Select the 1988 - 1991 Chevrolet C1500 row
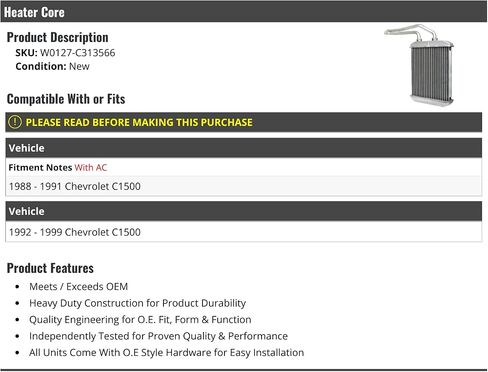Screen dimensions: 488x372 (244, 186)
